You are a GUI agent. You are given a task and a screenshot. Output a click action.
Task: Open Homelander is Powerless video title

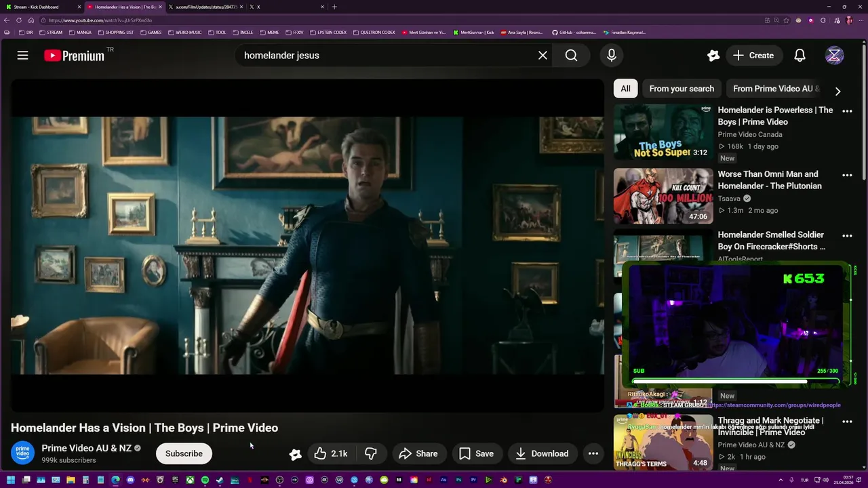[x=775, y=116]
